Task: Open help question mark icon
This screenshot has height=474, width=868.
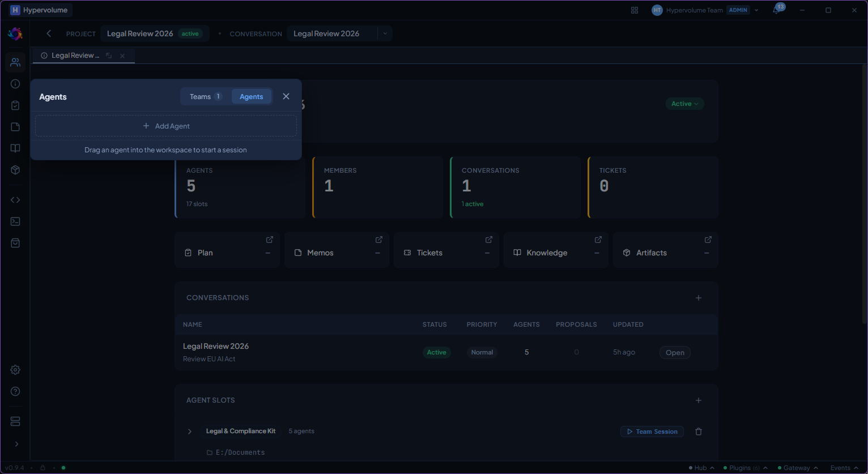Action: [x=15, y=391]
